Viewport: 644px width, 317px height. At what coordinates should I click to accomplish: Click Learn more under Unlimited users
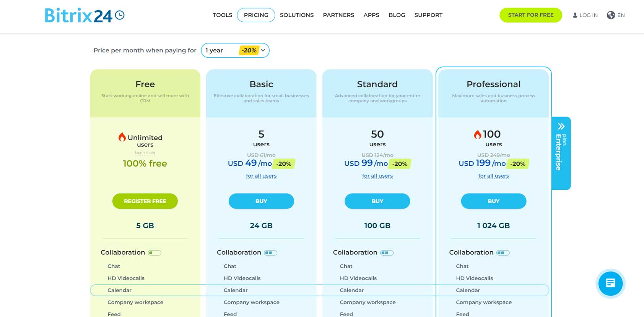click(x=145, y=152)
